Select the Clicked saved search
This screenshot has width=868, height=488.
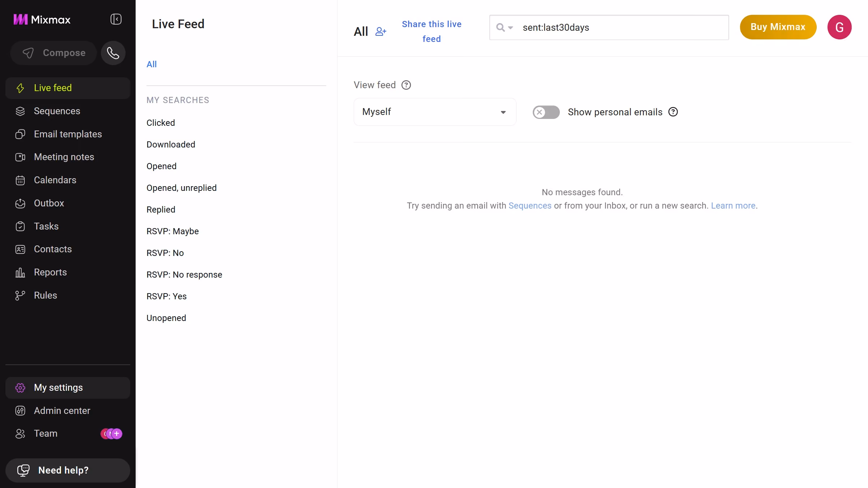coord(161,123)
